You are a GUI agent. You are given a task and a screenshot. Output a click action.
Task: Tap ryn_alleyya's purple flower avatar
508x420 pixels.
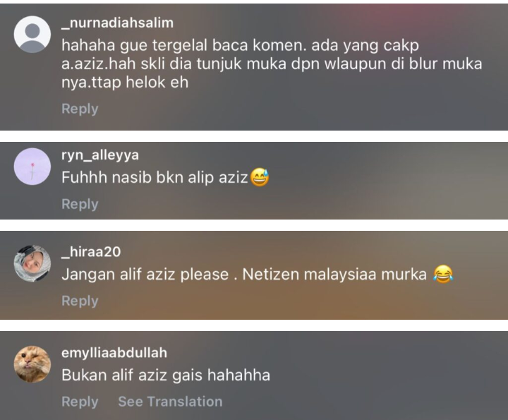(x=32, y=167)
